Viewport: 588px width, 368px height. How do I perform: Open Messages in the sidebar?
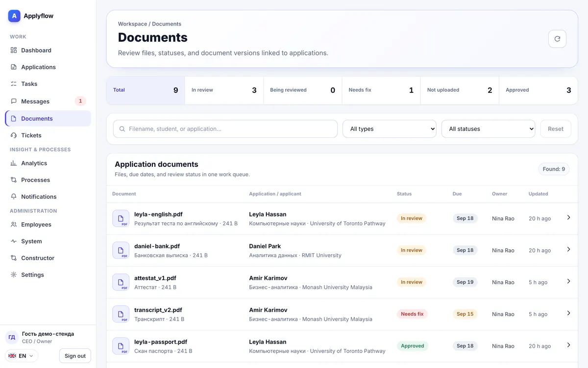[x=48, y=101]
